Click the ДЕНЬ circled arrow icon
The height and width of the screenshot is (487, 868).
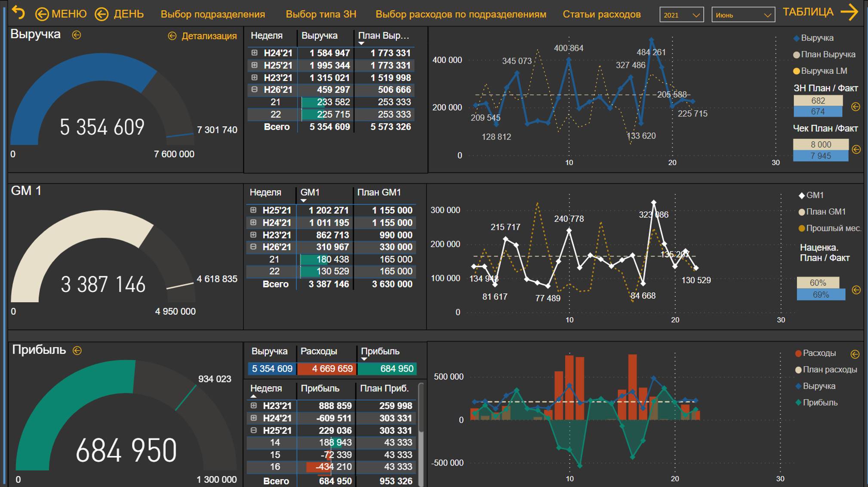pyautogui.click(x=102, y=14)
